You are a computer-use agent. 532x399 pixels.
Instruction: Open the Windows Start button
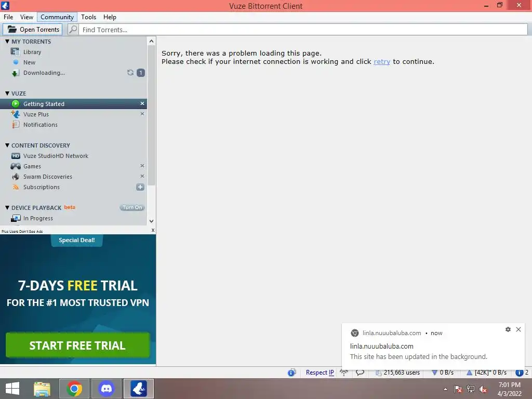pos(12,389)
